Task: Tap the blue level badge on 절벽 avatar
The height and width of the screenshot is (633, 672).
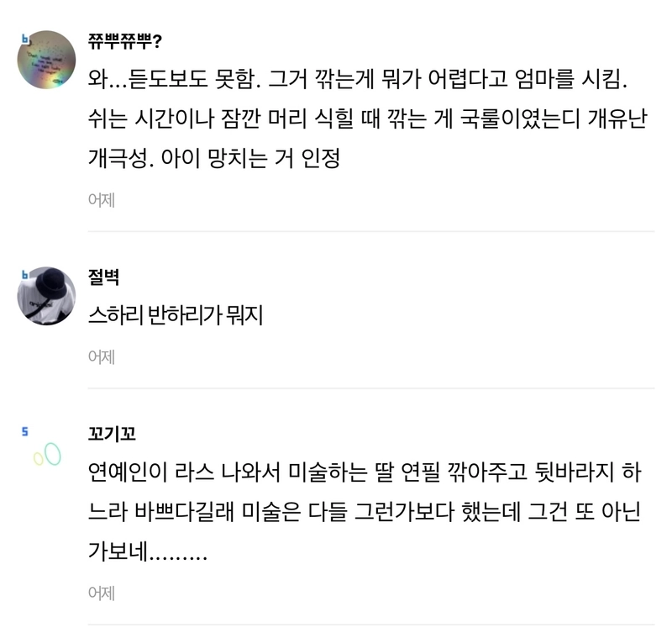Action: point(25,275)
